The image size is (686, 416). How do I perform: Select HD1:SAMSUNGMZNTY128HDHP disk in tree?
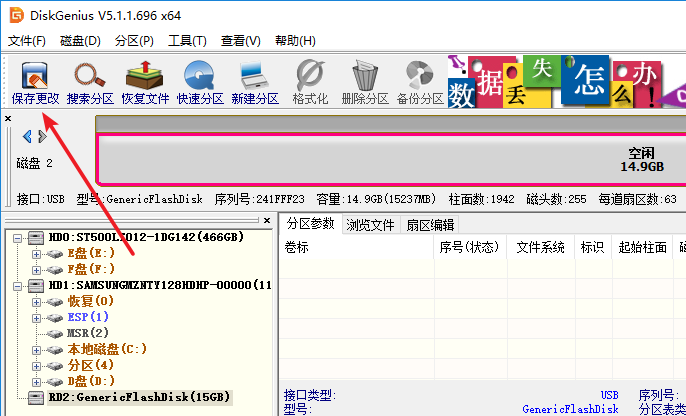pos(160,286)
